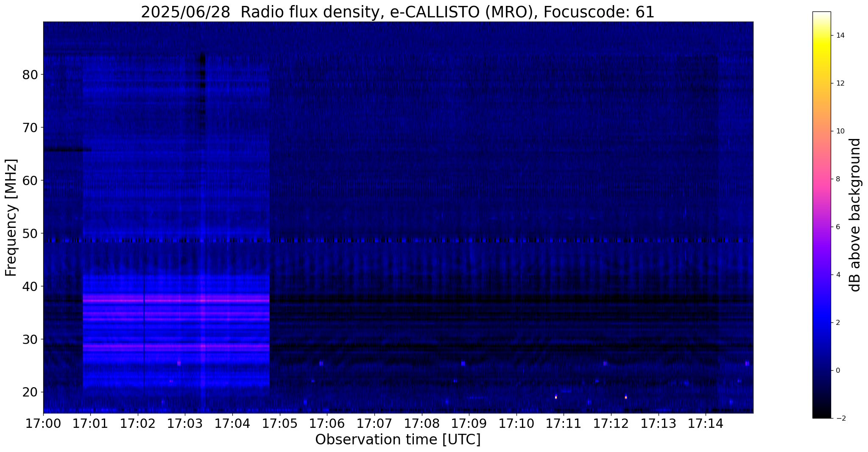Click the 17:09 time tick label
This screenshot has width=868, height=452.
pyautogui.click(x=469, y=424)
